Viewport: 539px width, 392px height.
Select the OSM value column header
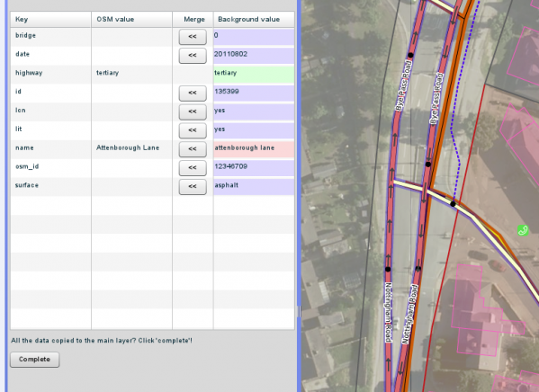(x=131, y=19)
